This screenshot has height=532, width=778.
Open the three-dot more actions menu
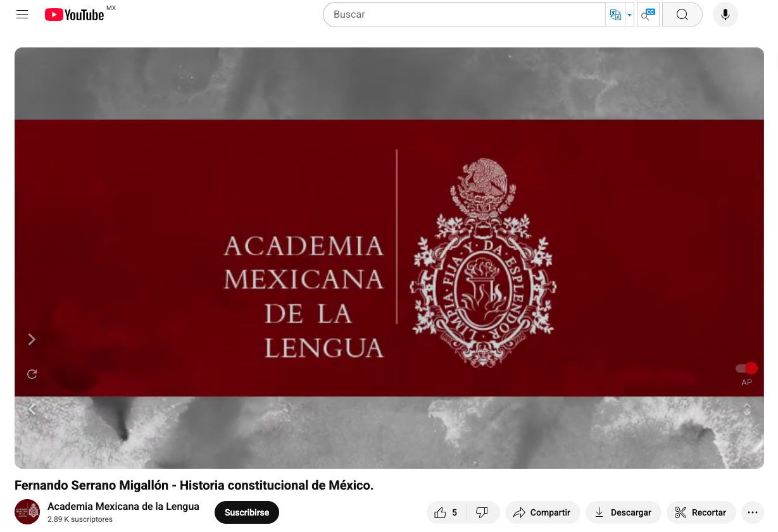click(753, 512)
